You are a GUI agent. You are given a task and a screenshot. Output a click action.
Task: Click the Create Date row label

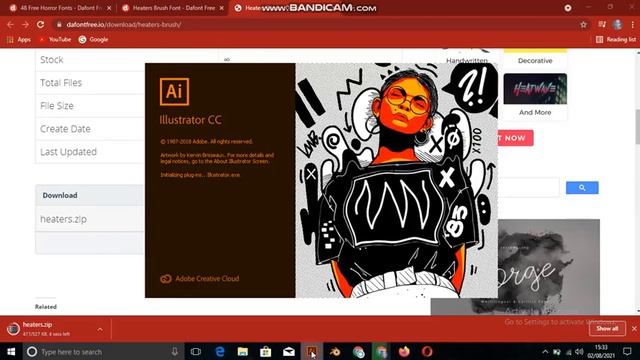click(65, 129)
